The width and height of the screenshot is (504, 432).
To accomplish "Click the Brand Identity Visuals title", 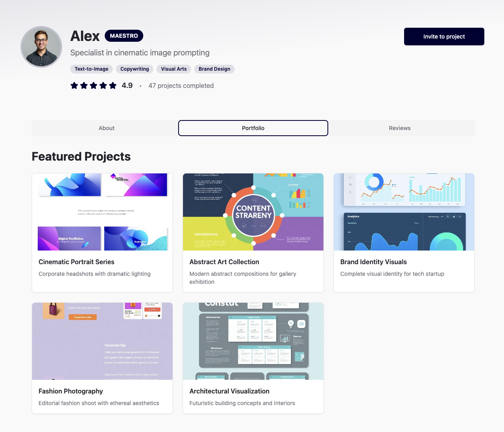I will pos(374,262).
